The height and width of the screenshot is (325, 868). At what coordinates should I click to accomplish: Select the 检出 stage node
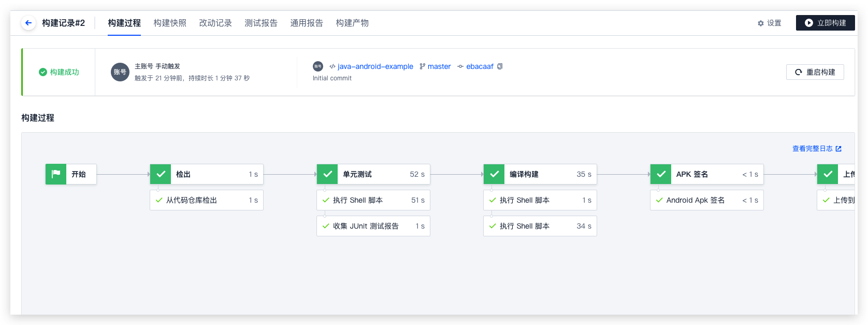(207, 174)
